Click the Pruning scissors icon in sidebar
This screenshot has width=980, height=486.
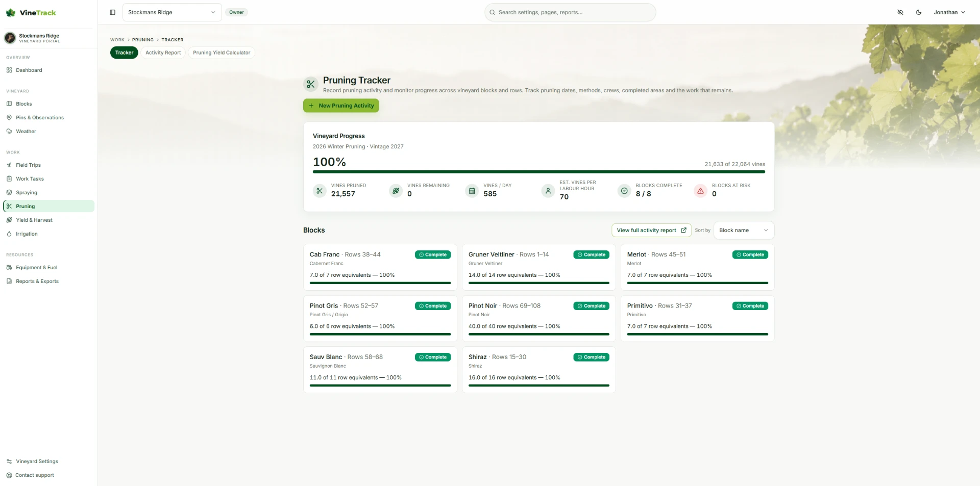click(x=9, y=206)
